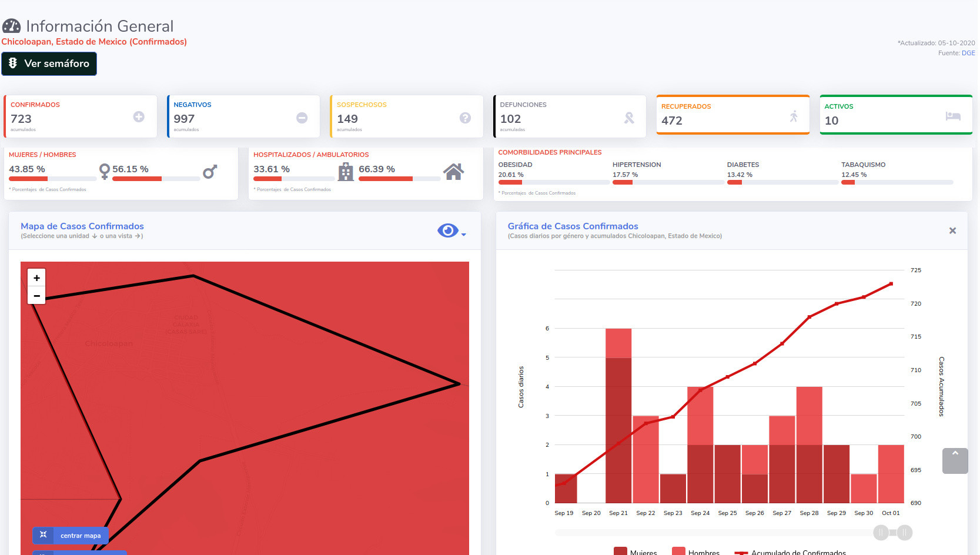Click the minus icon in Negativos card
980x555 pixels.
click(302, 118)
